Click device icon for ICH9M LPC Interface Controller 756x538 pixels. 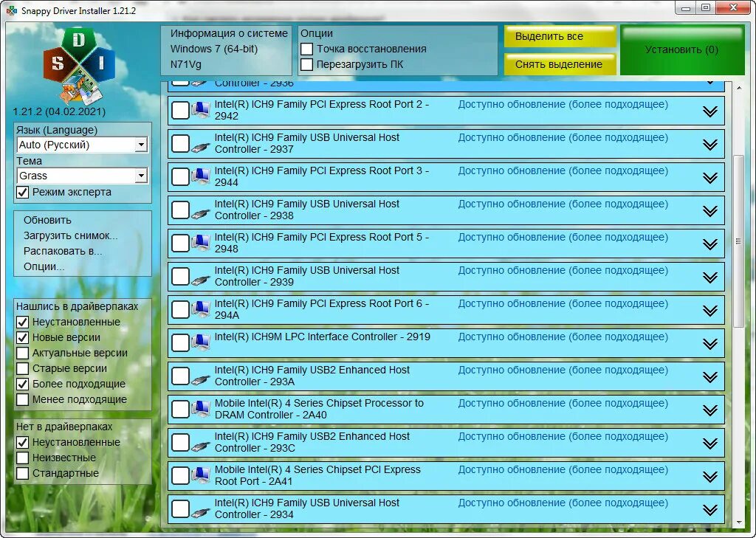pyautogui.click(x=201, y=342)
